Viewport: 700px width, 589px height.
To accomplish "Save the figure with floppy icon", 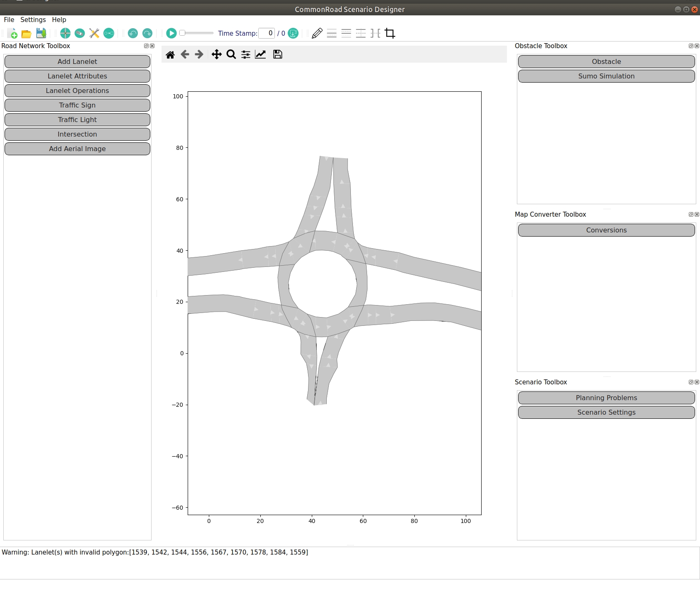I will tap(278, 54).
